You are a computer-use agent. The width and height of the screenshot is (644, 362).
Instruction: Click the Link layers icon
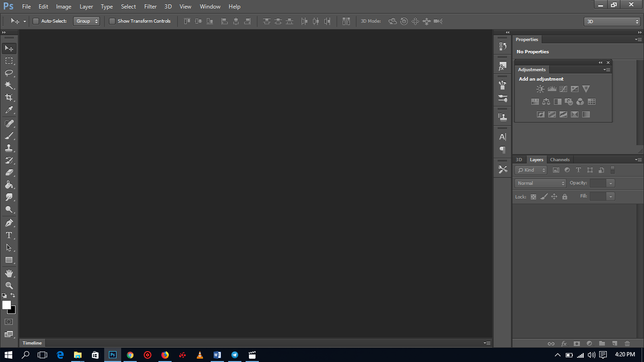point(551,344)
